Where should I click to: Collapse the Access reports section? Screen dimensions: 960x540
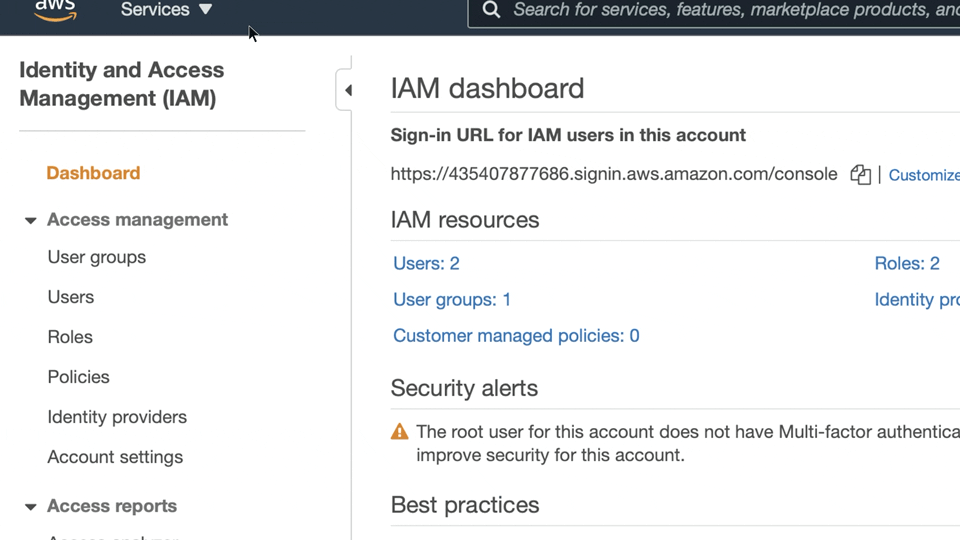click(31, 506)
